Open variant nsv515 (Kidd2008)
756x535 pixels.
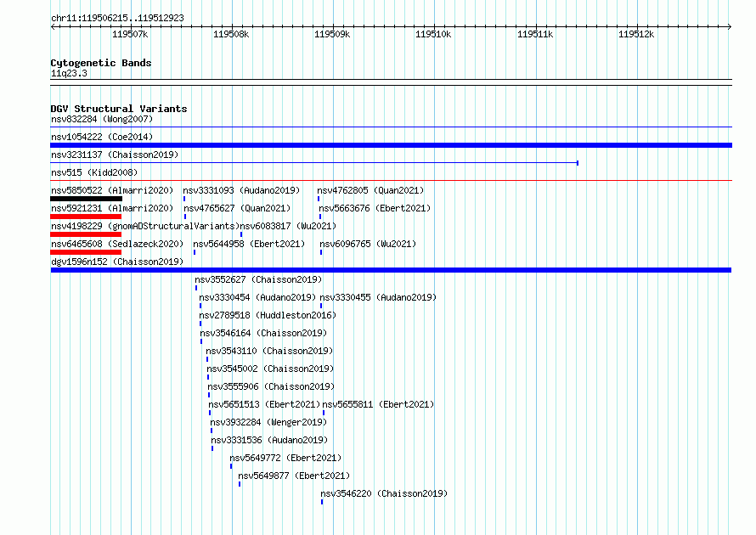point(94,172)
